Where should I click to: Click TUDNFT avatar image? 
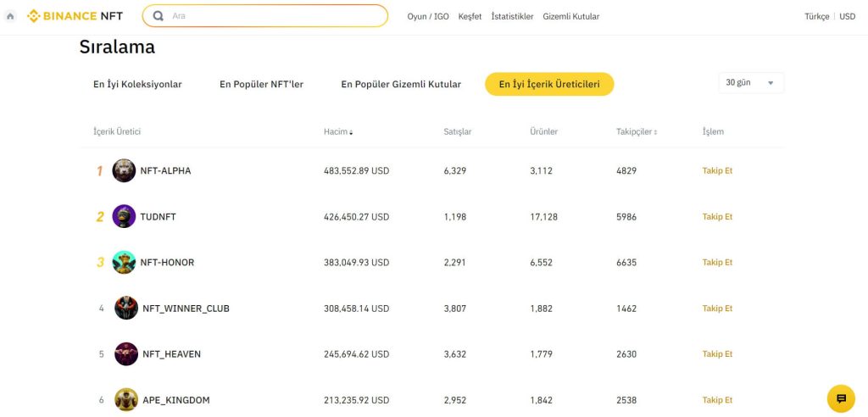(x=124, y=216)
